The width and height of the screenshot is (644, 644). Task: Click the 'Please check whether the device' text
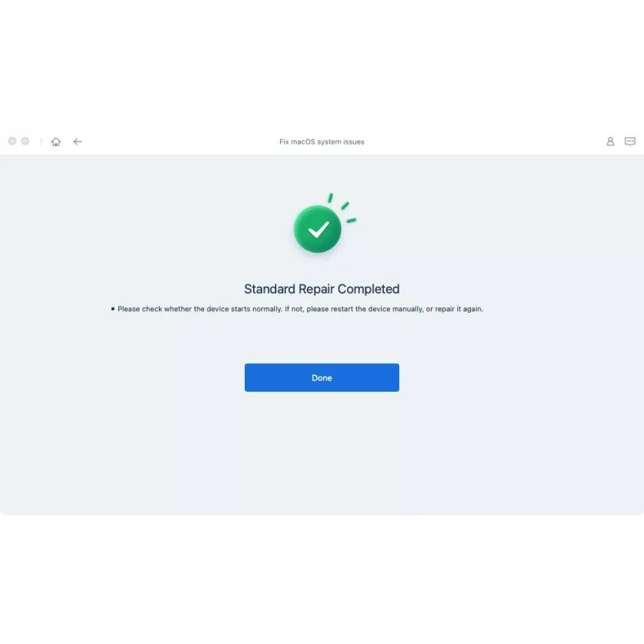(173, 309)
